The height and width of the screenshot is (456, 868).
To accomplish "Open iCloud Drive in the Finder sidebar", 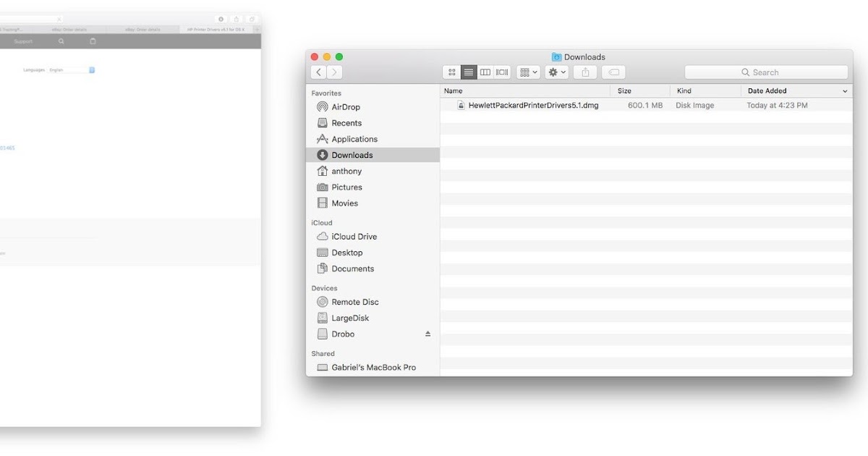I will 373,237.
